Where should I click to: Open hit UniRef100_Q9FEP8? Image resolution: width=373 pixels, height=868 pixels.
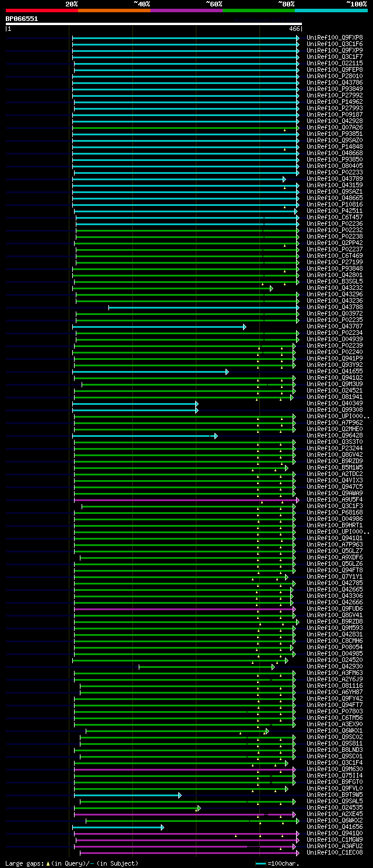[x=335, y=69]
